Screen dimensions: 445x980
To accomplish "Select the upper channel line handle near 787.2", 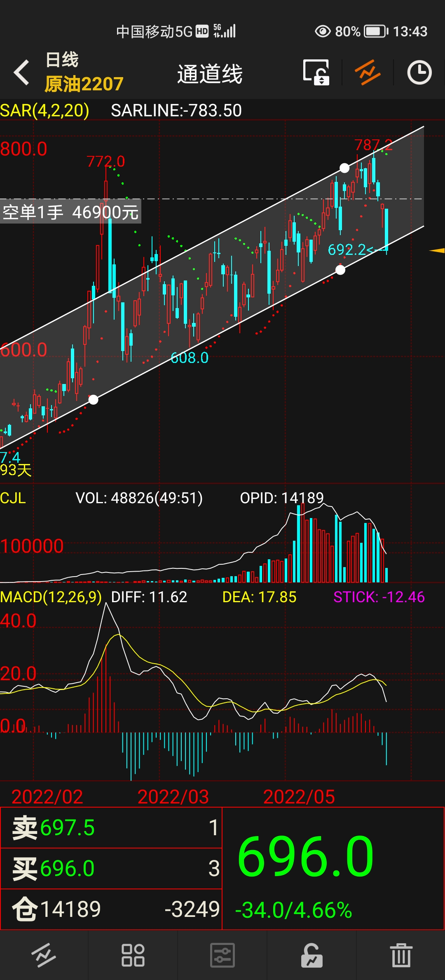I will coord(344,168).
